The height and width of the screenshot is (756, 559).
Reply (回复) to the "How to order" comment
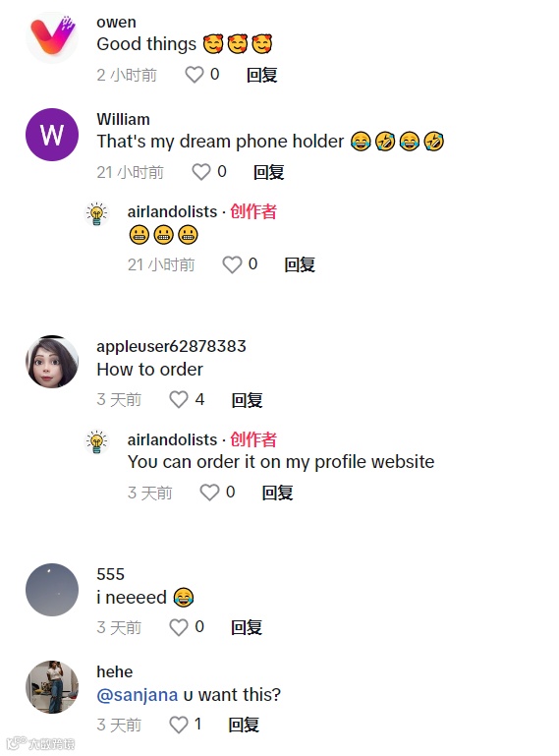(248, 400)
